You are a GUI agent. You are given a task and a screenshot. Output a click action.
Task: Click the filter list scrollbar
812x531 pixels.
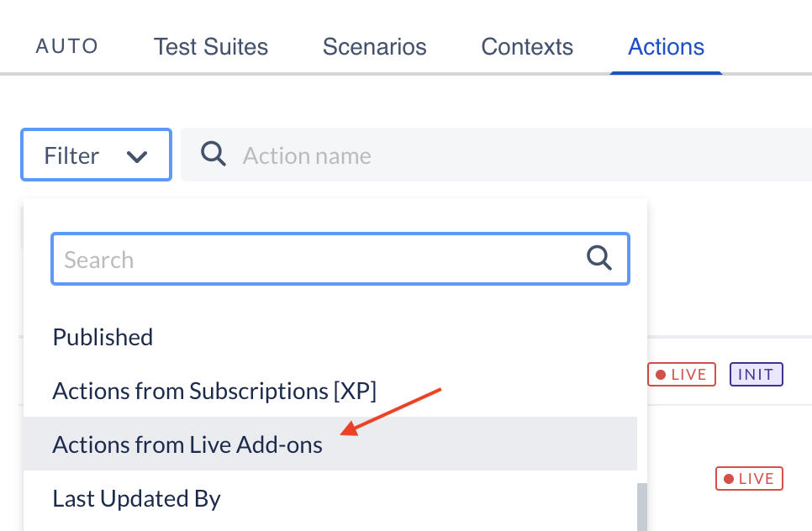[642, 507]
